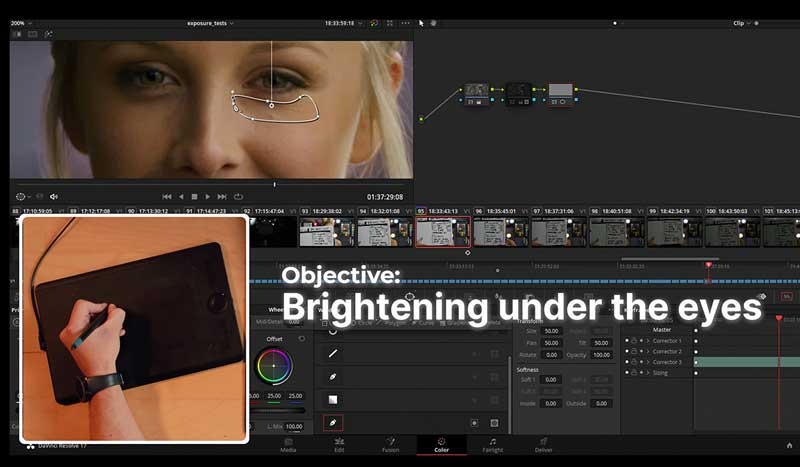Jump to the last frame

[x=222, y=196]
